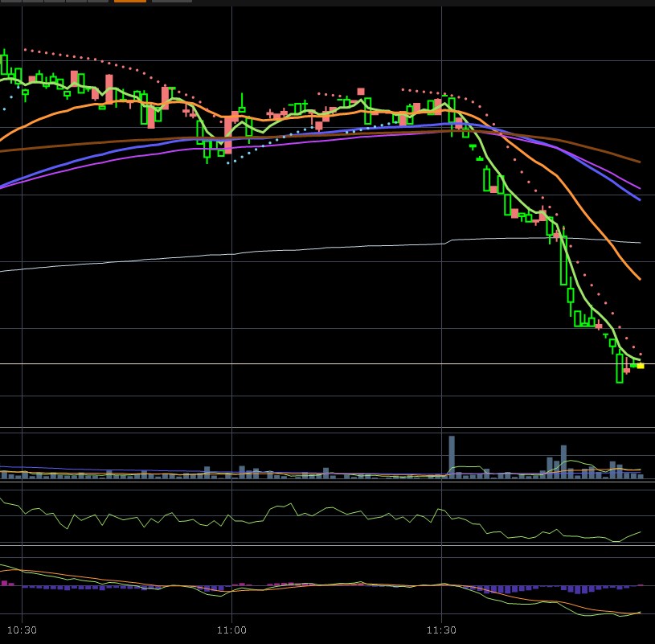655x644 pixels.
Task: Select the longest green candle in the selloff
Action: (563, 260)
